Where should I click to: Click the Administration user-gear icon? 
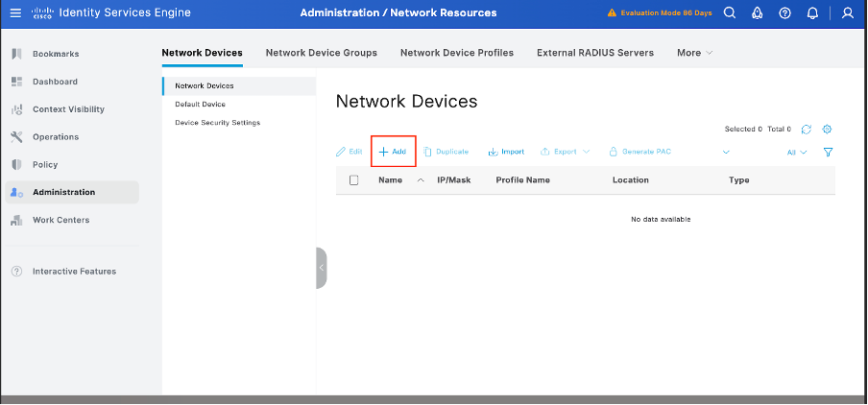click(16, 192)
